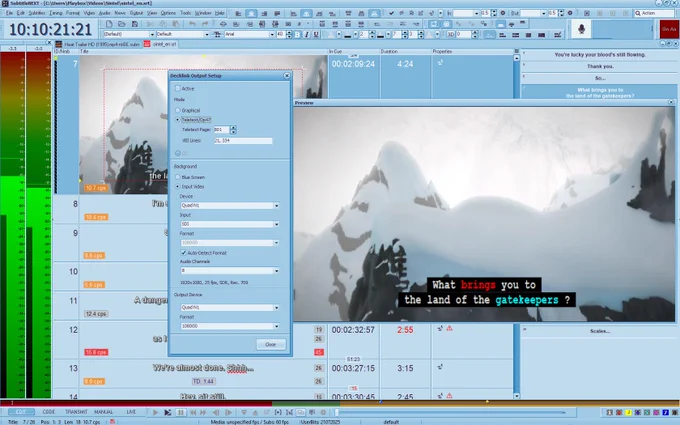The image size is (680, 425).
Task: Select subtitle row 13 'We're almost done. Shhh...'
Action: pos(203,368)
